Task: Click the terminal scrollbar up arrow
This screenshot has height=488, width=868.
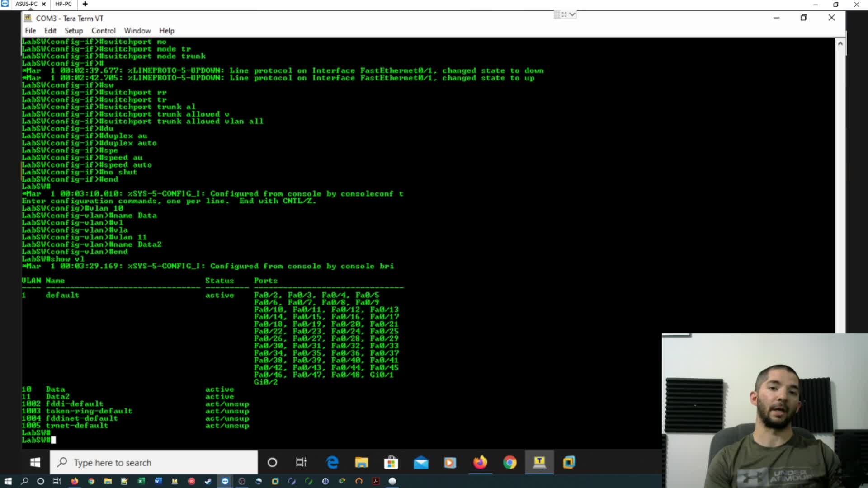Action: (x=841, y=43)
